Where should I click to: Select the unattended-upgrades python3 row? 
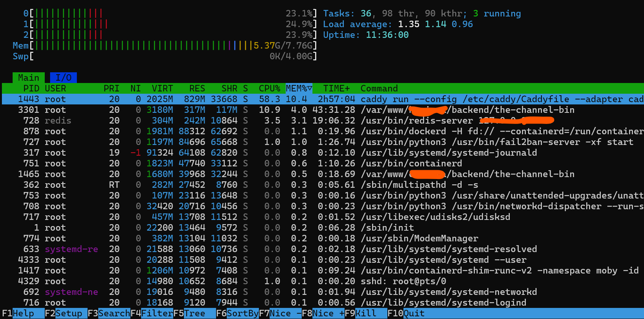[323, 195]
